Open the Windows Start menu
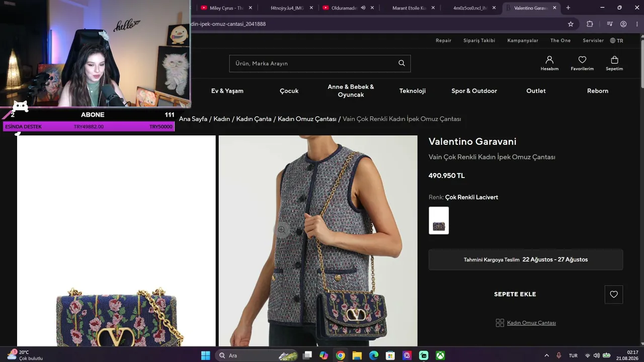644x362 pixels. pos(205,355)
